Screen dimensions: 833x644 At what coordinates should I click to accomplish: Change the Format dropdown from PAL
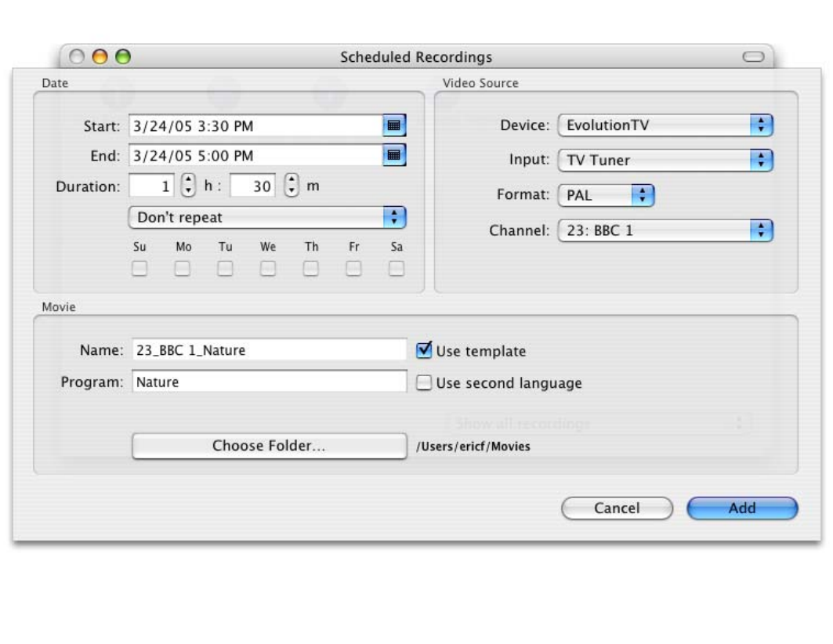pos(605,196)
